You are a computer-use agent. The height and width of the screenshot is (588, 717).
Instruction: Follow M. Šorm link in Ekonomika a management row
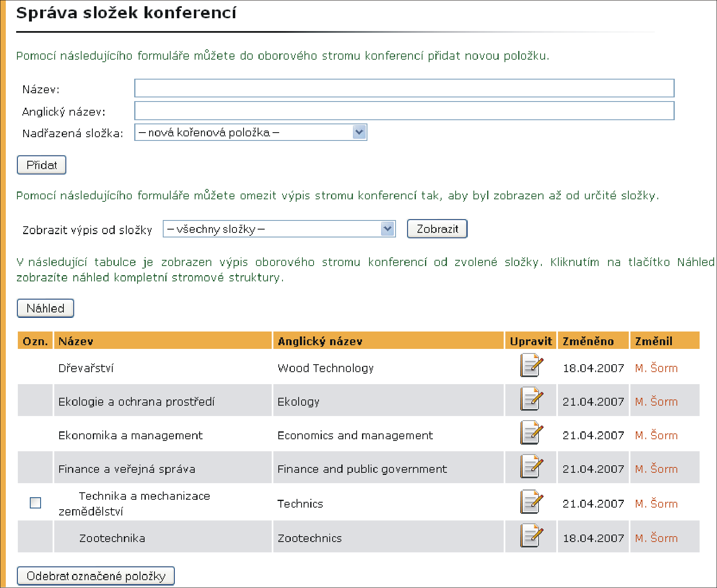click(x=657, y=436)
